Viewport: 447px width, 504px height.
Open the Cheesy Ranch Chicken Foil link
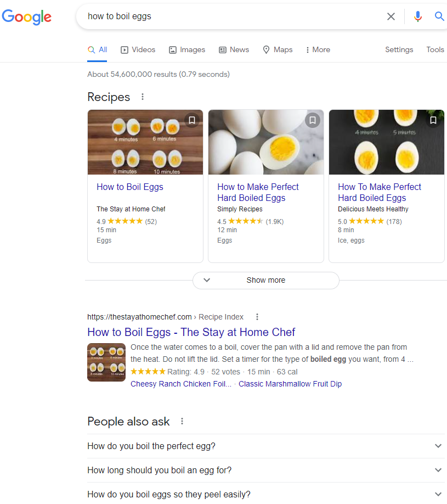click(180, 384)
